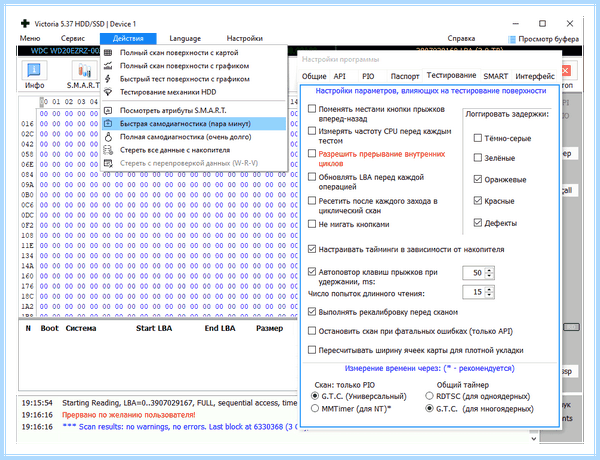Image resolution: width=600 pixels, height=460 pixels.
Task: Toggle Разрешить прерывание внутренних циклов
Action: pos(312,154)
